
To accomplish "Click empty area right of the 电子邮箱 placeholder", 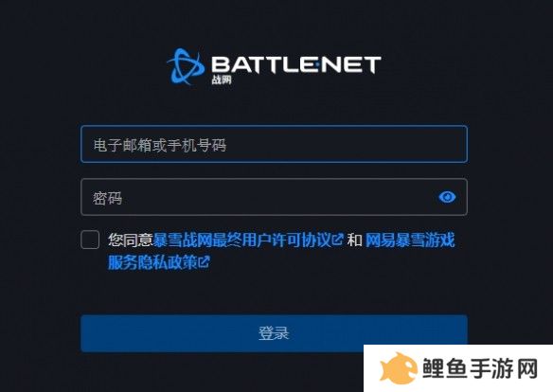I will (x=346, y=144).
